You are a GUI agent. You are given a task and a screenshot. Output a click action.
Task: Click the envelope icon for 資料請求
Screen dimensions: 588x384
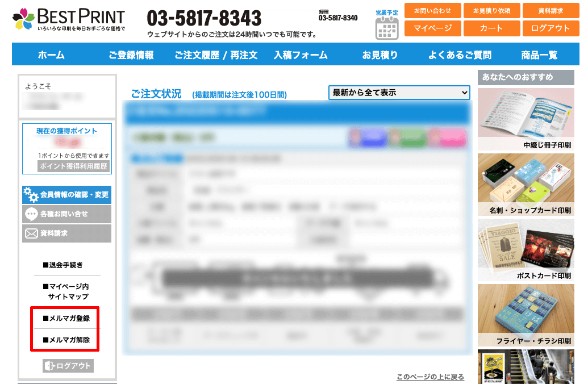[x=31, y=233]
